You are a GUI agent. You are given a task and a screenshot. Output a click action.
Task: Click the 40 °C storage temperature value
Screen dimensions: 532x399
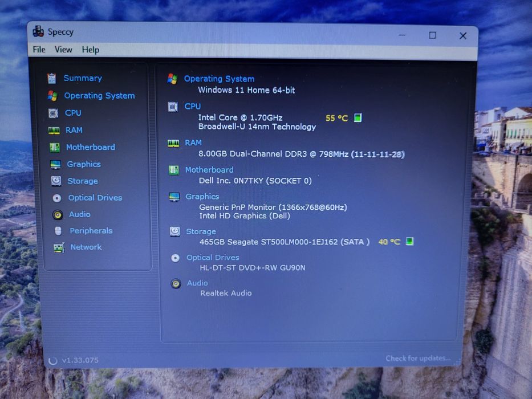click(389, 242)
